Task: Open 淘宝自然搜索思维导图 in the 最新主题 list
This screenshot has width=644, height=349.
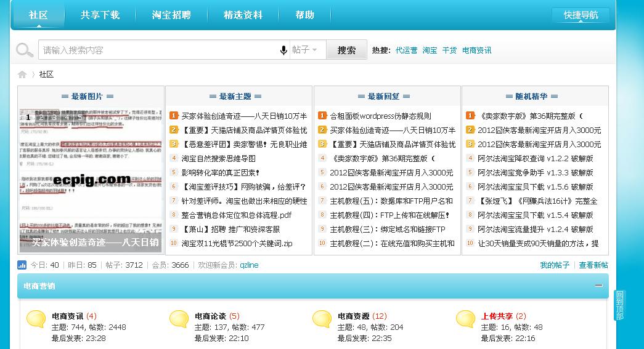Action: (x=219, y=159)
